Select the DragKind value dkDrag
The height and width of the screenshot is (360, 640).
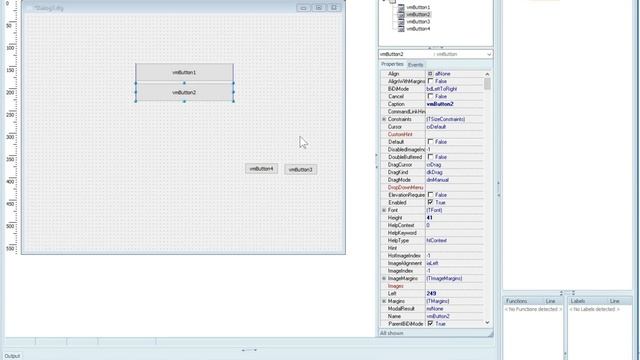click(x=434, y=172)
